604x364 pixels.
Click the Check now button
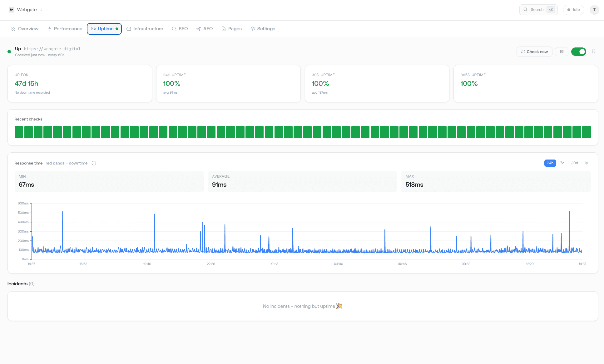pyautogui.click(x=534, y=52)
